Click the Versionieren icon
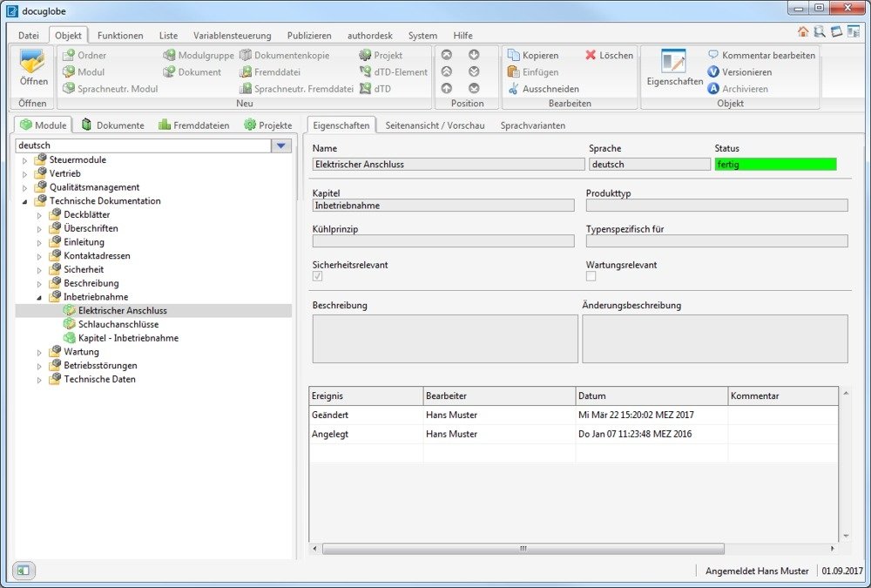 click(x=713, y=72)
